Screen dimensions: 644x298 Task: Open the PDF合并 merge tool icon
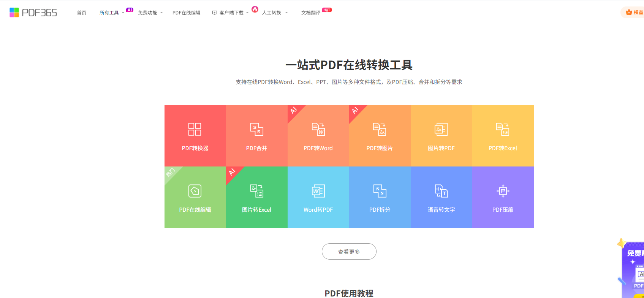[x=256, y=129]
